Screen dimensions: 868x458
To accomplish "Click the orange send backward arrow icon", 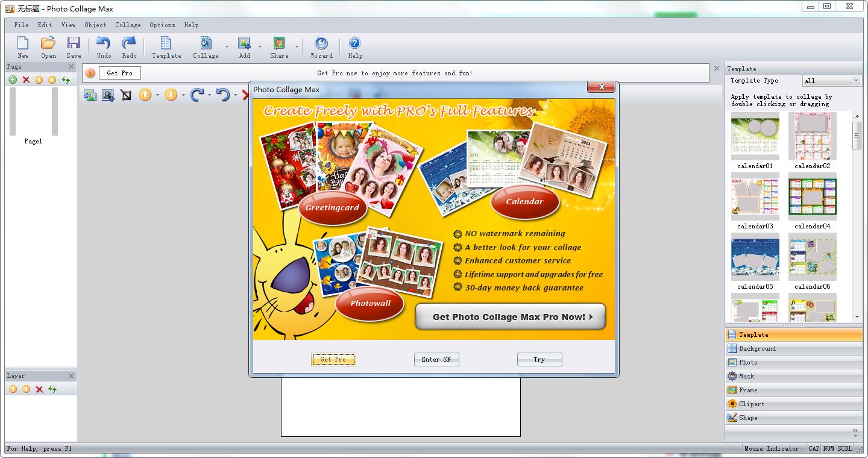I will (171, 95).
